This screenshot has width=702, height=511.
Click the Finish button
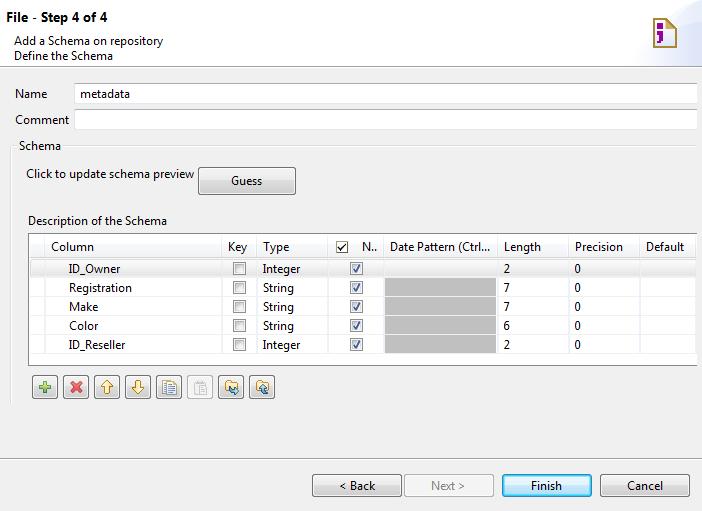(x=546, y=486)
